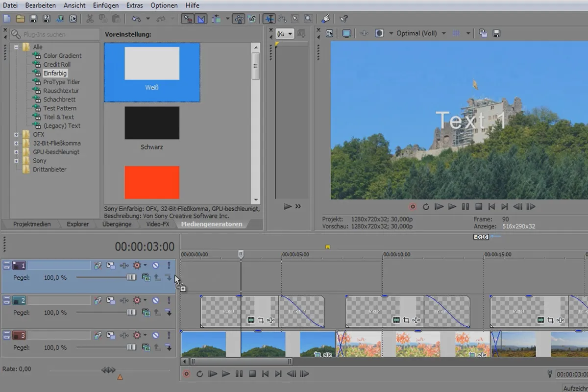Open a project with the folder icon
Image resolution: width=588 pixels, height=392 pixels.
click(20, 19)
